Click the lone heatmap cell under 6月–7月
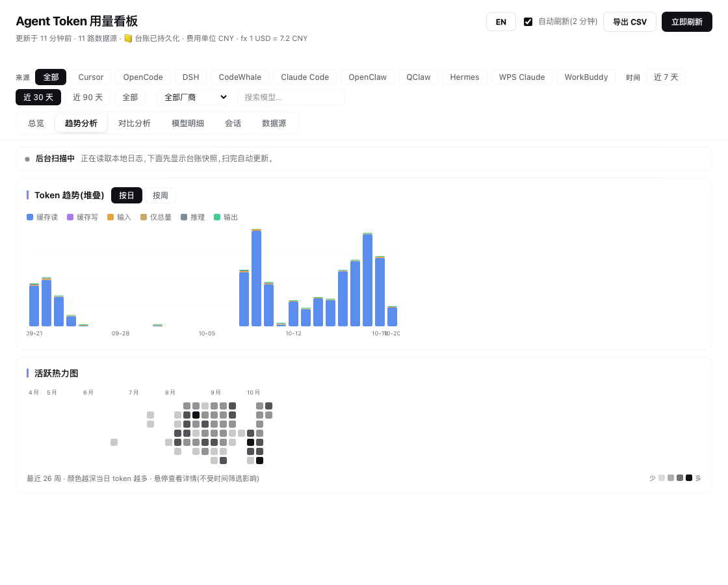Image resolution: width=728 pixels, height=585 pixels. click(114, 443)
